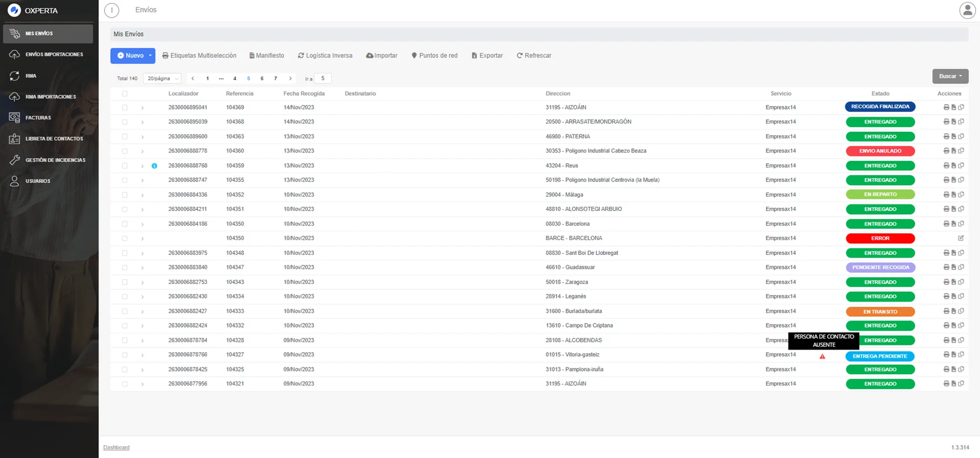
Task: Open Logística Inversa
Action: pyautogui.click(x=325, y=56)
